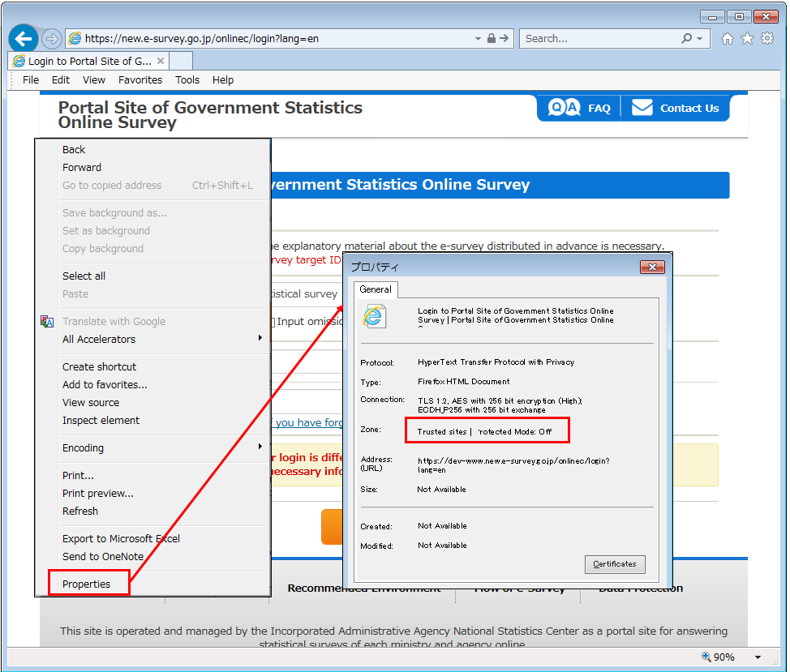790x672 pixels.
Task: Click the Recommended Environment footer link
Action: click(x=364, y=589)
